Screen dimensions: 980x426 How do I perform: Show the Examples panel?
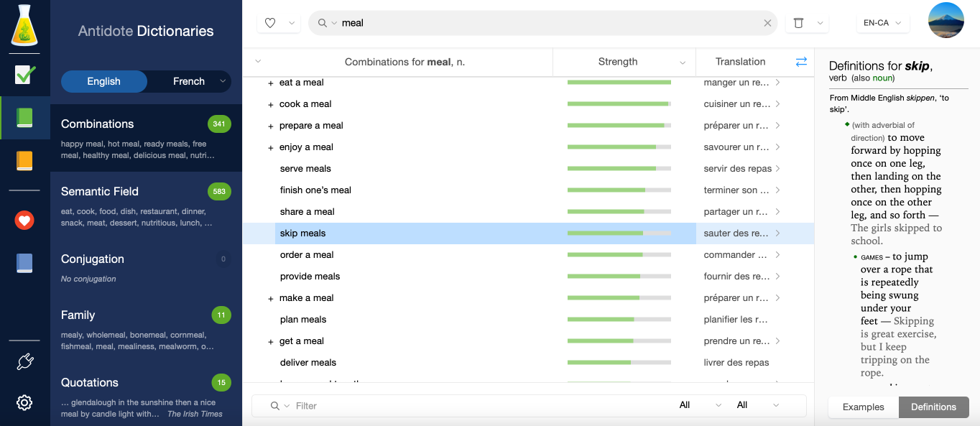[x=863, y=407]
